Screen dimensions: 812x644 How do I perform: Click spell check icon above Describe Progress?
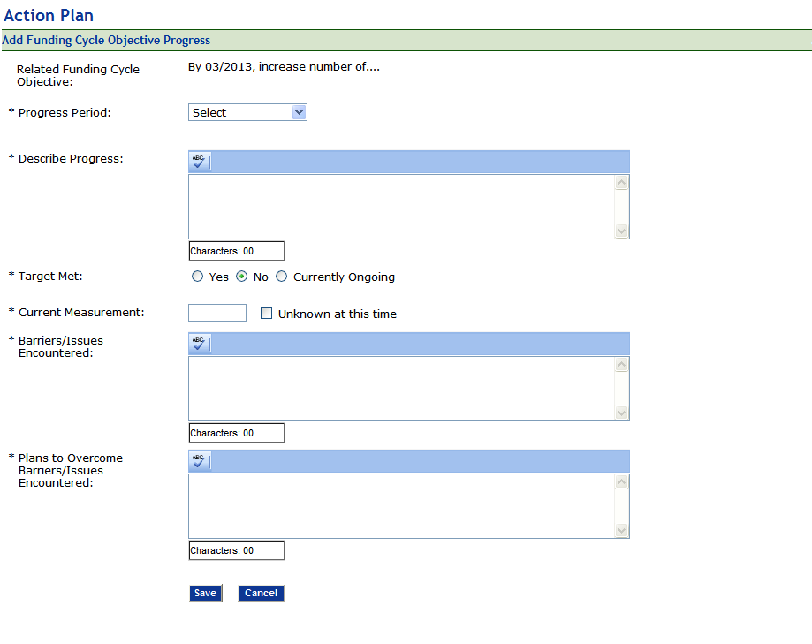200,162
